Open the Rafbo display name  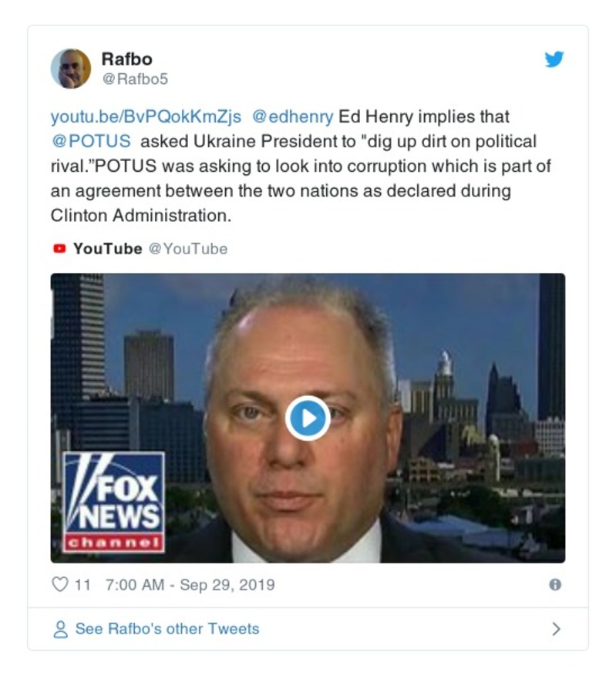click(x=127, y=59)
